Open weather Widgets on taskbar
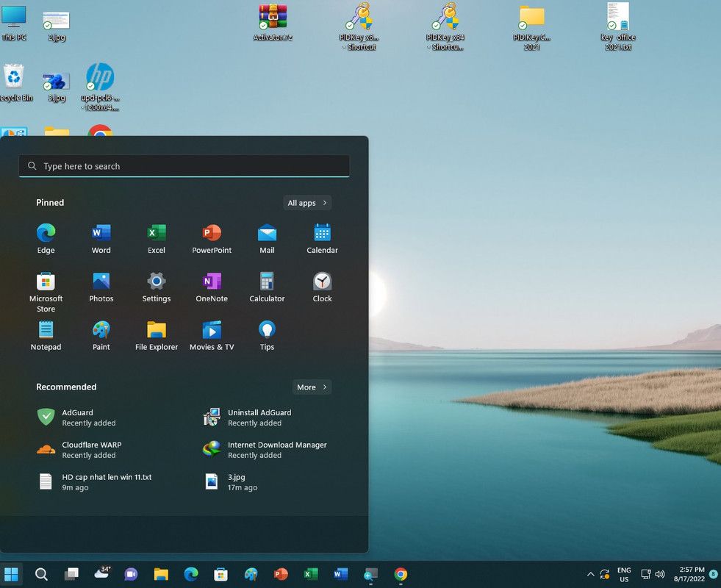This screenshot has width=721, height=588. [102, 573]
